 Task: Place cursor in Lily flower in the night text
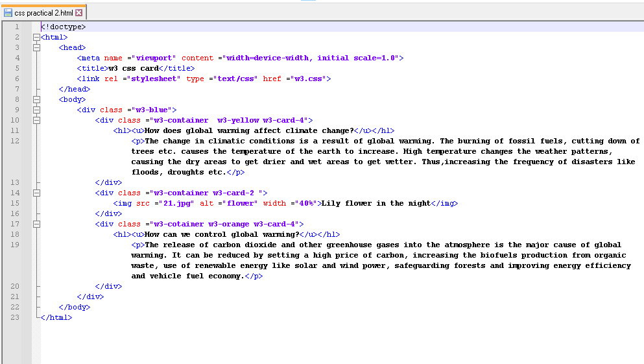coord(376,203)
